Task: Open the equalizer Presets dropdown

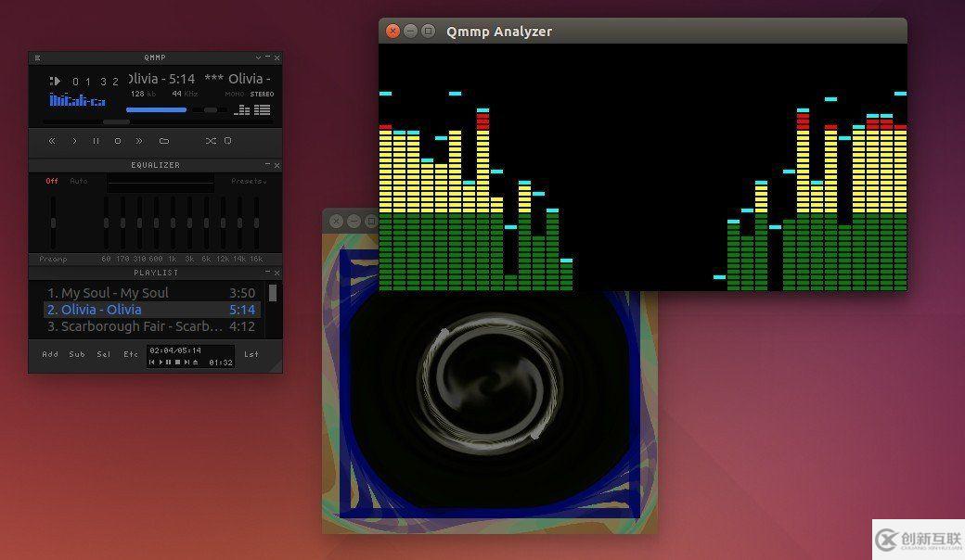Action: tap(249, 182)
